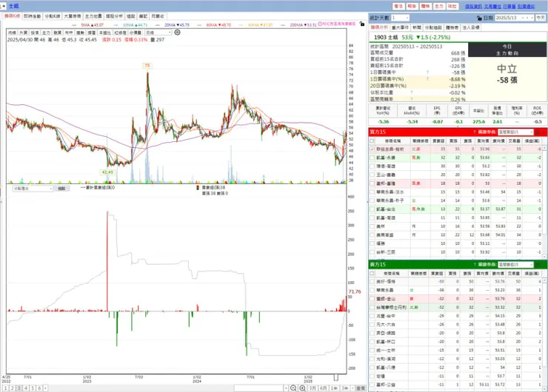
Task: Open help icon for 1日籌碼集中 張 row
Action: [427, 72]
